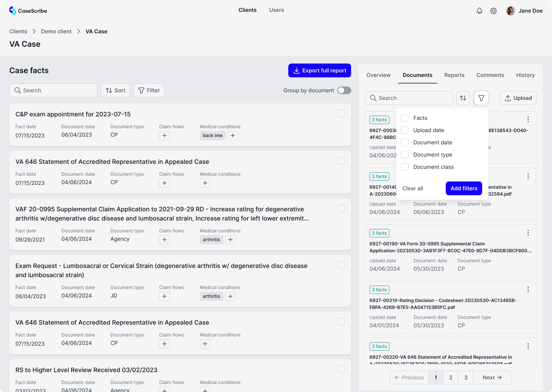This screenshot has height=392, width=552.
Task: Click the Add filters button
Action: pyautogui.click(x=464, y=188)
